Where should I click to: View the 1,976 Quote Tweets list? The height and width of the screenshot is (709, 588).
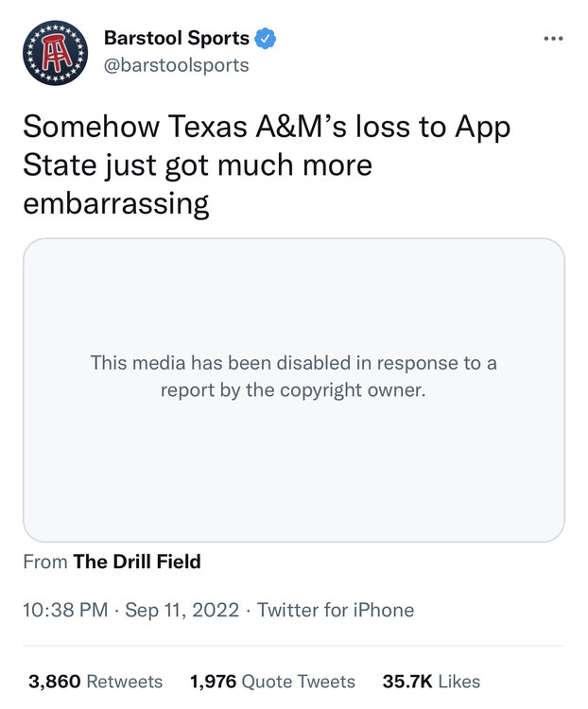coord(272,681)
